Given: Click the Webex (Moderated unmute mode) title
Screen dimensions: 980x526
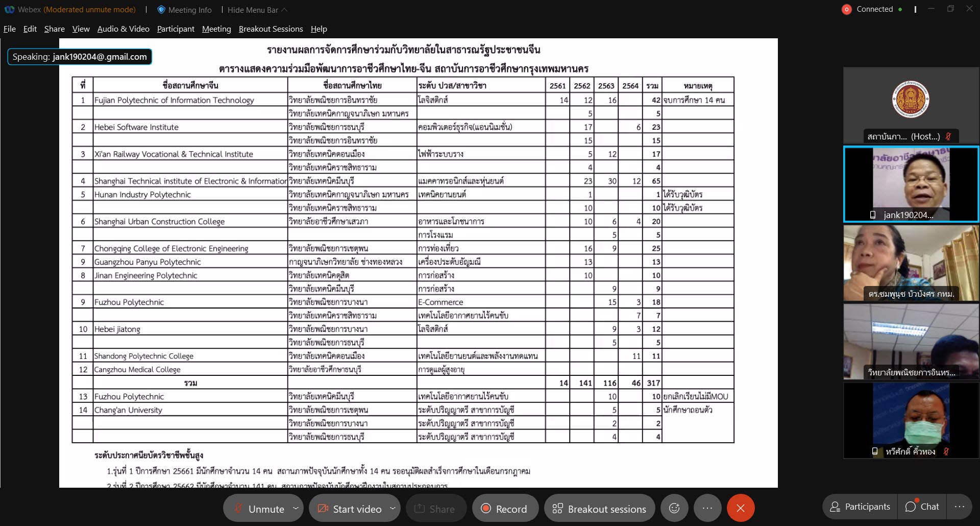Looking at the screenshot, I should (x=77, y=10).
